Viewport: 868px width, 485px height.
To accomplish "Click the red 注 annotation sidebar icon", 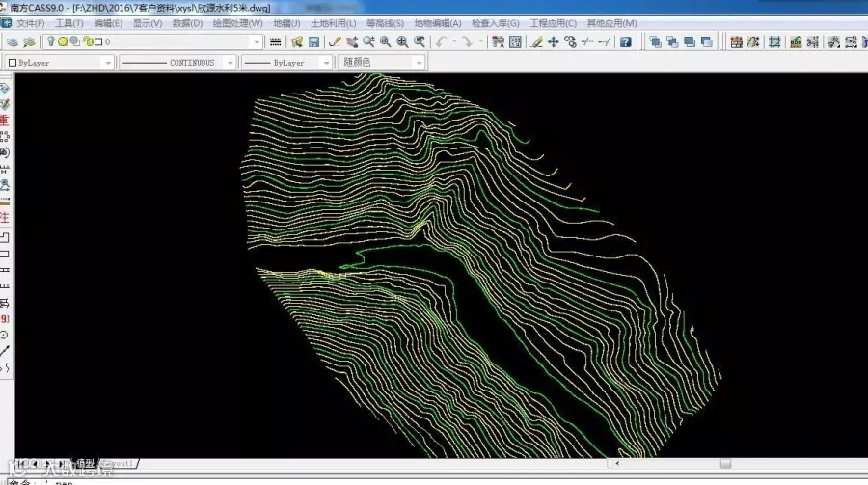I will (5, 218).
